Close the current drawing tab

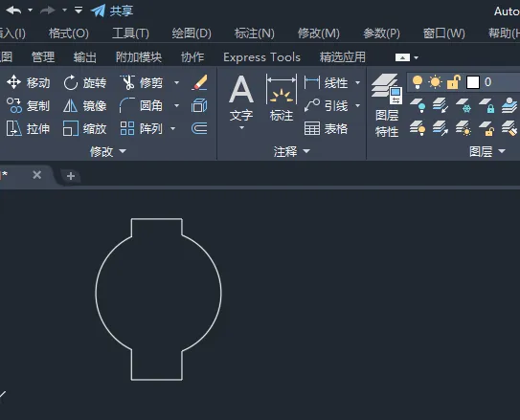click(37, 174)
